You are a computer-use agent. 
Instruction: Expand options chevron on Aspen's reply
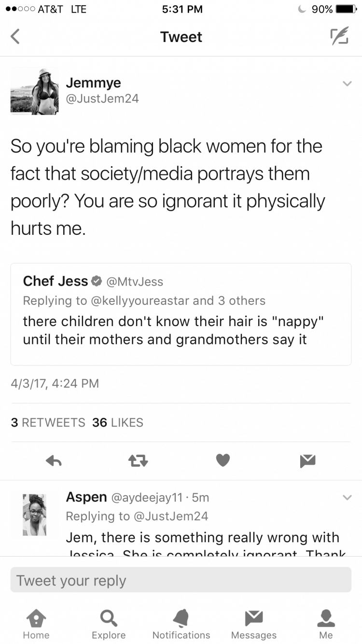pos(347,497)
